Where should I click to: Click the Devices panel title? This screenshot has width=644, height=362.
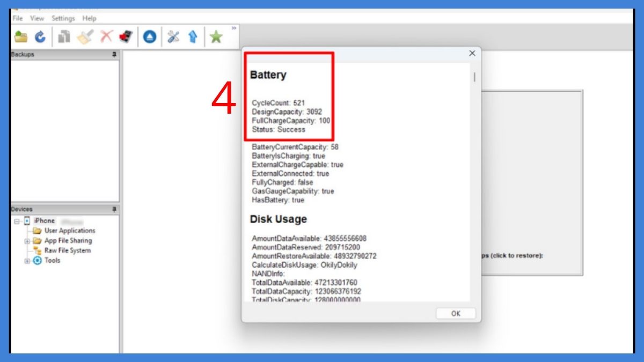22,209
